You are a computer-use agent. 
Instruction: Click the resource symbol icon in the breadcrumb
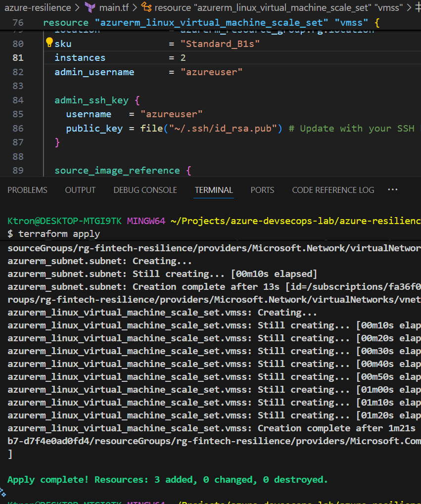pos(146,7)
